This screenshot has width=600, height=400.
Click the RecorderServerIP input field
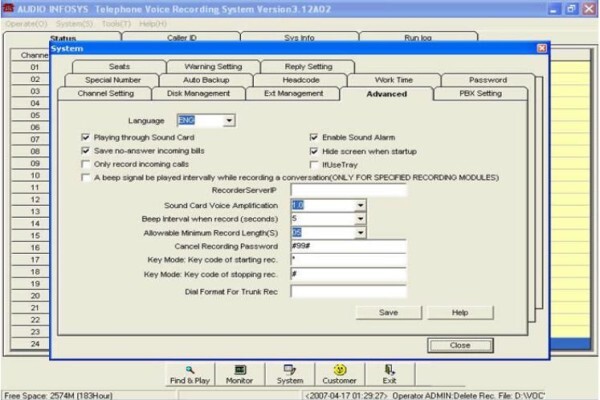point(348,190)
